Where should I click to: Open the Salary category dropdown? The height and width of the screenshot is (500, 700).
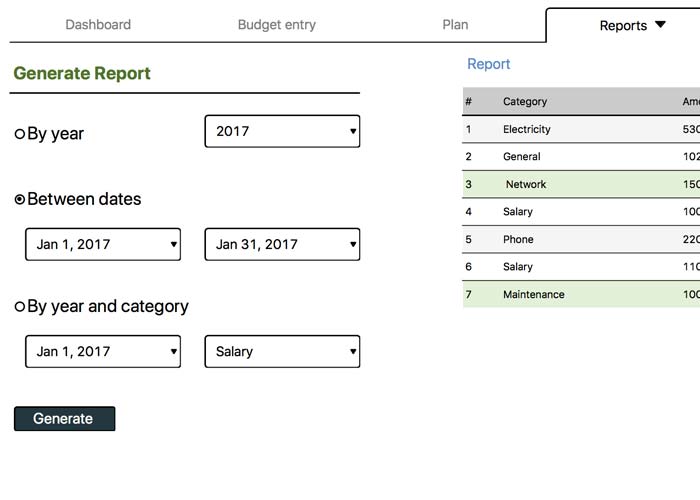point(282,351)
